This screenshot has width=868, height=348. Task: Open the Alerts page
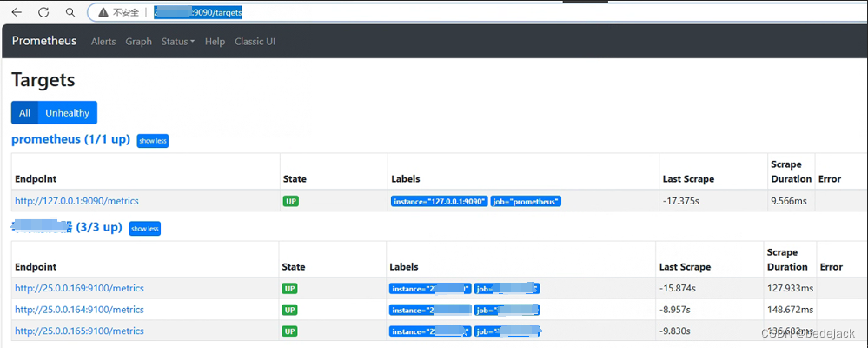(x=103, y=42)
